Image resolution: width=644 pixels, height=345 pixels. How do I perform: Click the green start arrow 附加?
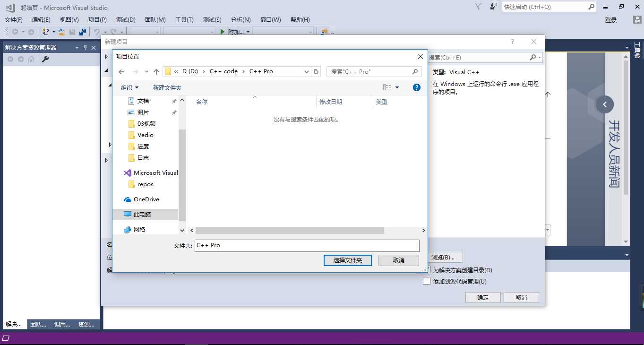[223, 32]
